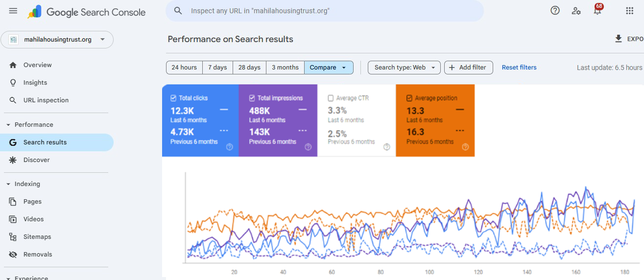Open notifications bell with 68 badge
The width and height of the screenshot is (644, 280).
pos(597,10)
